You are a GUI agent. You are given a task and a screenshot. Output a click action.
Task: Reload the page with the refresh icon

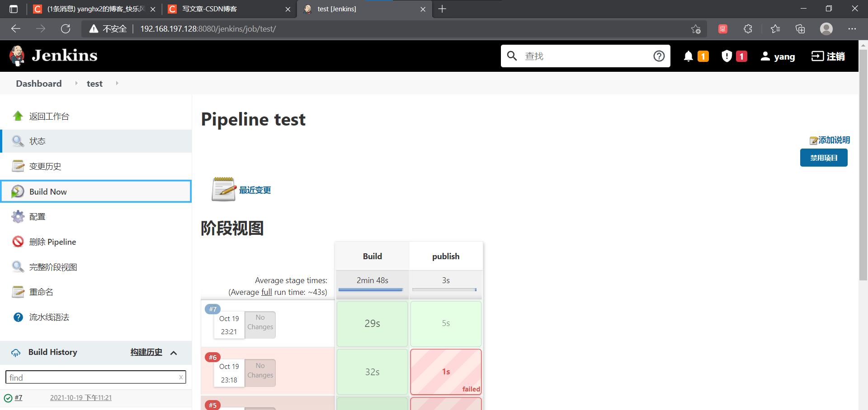[66, 29]
